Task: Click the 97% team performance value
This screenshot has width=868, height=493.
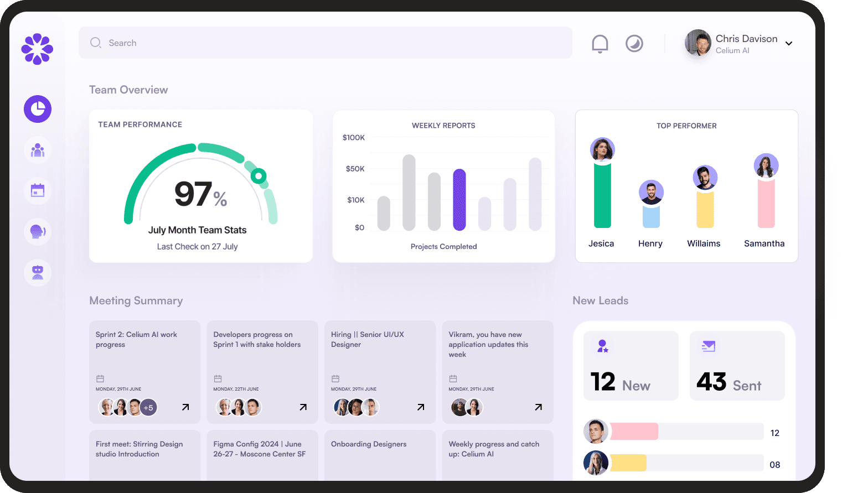Action: [200, 194]
